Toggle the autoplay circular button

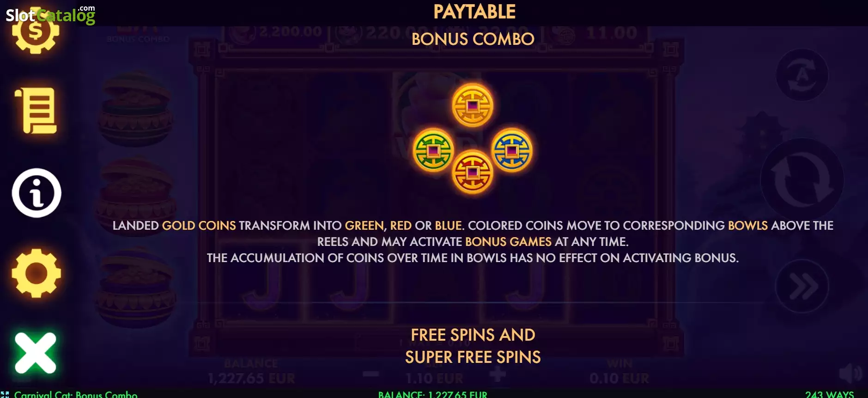(x=802, y=75)
